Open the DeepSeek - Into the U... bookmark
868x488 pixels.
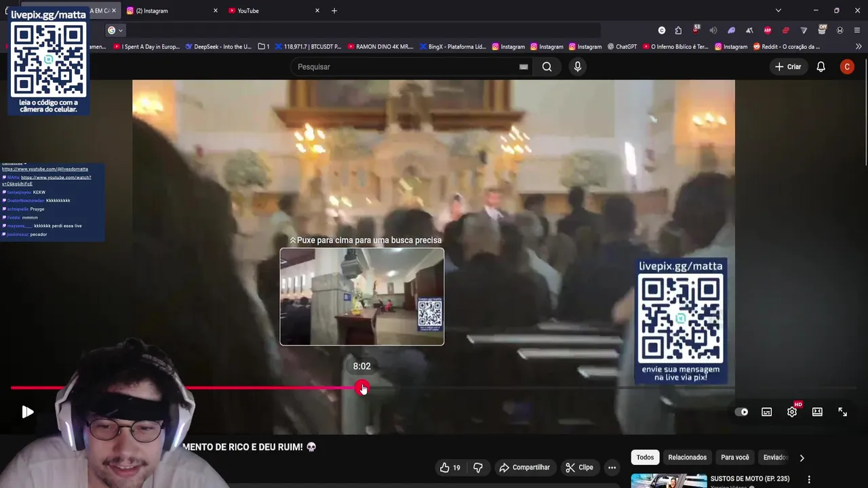tap(218, 47)
